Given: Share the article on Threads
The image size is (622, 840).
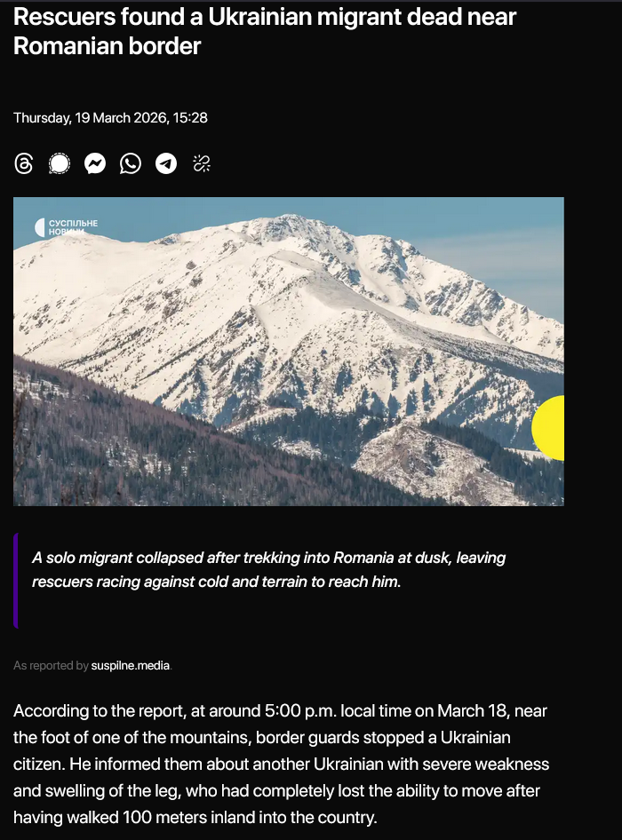Looking at the screenshot, I should point(24,163).
